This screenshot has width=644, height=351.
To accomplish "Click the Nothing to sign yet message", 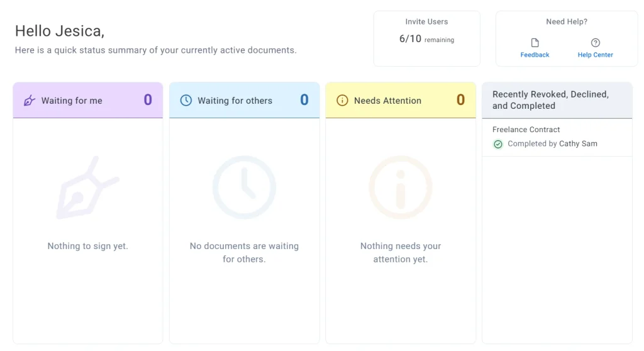I will (88, 246).
